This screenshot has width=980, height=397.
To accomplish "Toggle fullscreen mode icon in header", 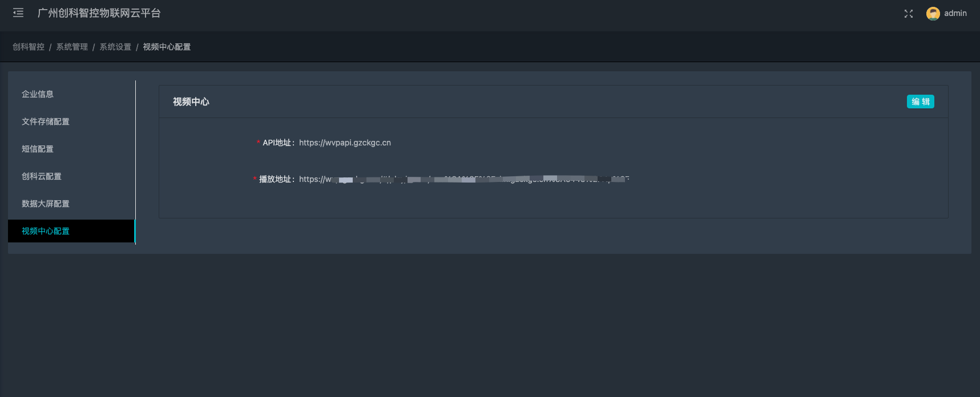I will point(908,14).
